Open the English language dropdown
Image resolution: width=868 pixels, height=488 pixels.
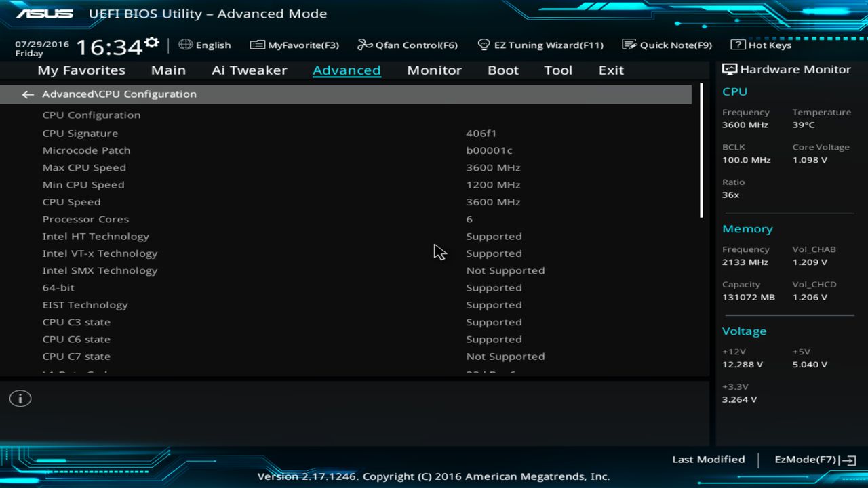coord(205,45)
